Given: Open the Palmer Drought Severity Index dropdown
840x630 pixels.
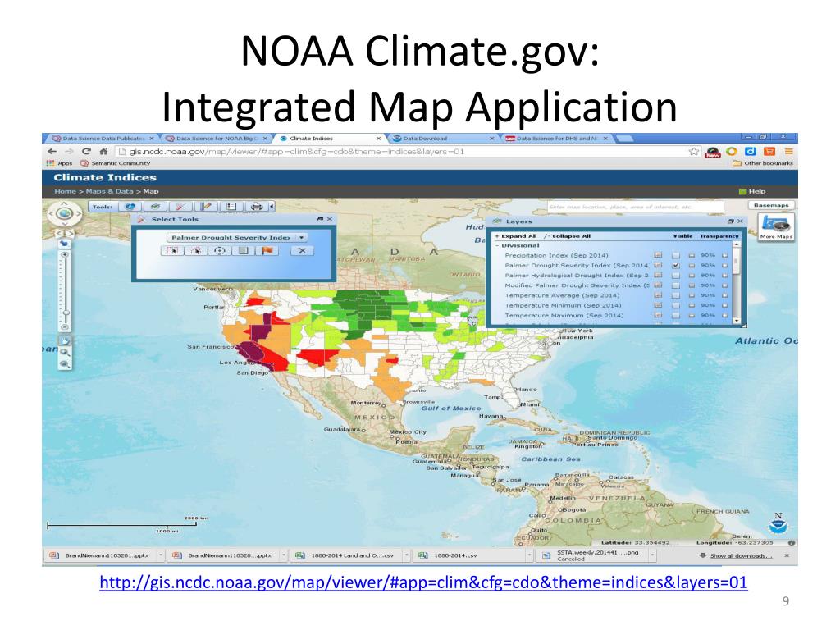Looking at the screenshot, I should point(237,237).
